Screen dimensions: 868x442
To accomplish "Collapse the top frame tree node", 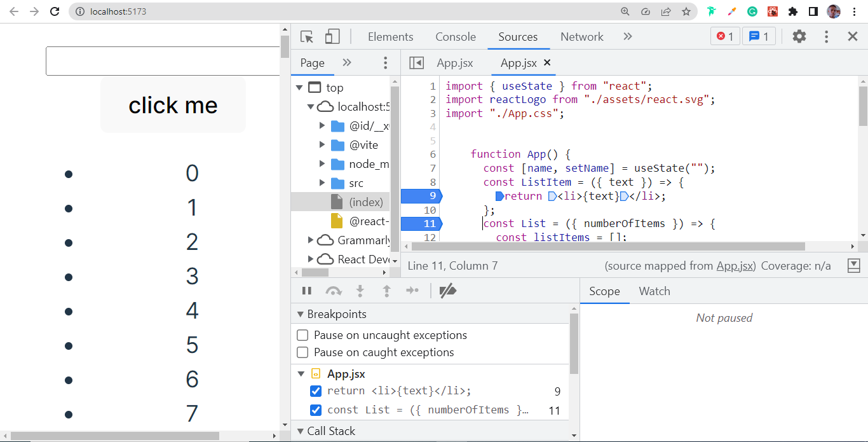I will pyautogui.click(x=299, y=88).
